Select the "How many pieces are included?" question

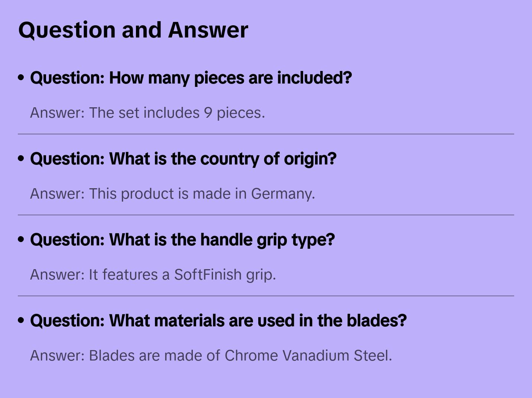click(191, 78)
